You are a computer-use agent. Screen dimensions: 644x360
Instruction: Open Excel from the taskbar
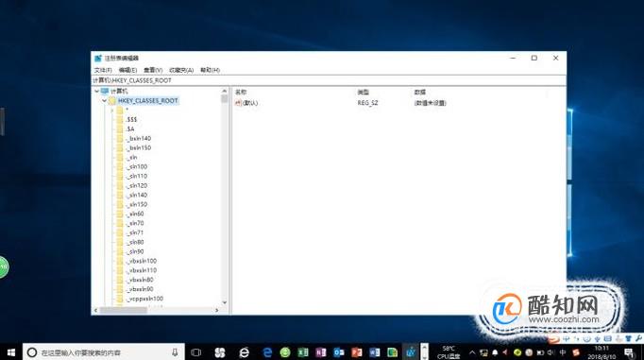pyautogui.click(x=303, y=352)
